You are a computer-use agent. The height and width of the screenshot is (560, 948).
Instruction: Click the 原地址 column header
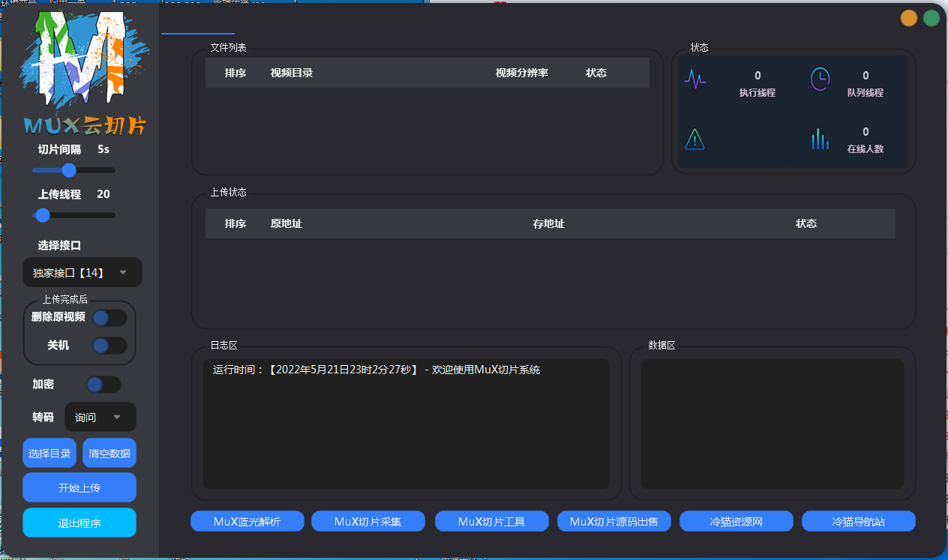[x=286, y=223]
